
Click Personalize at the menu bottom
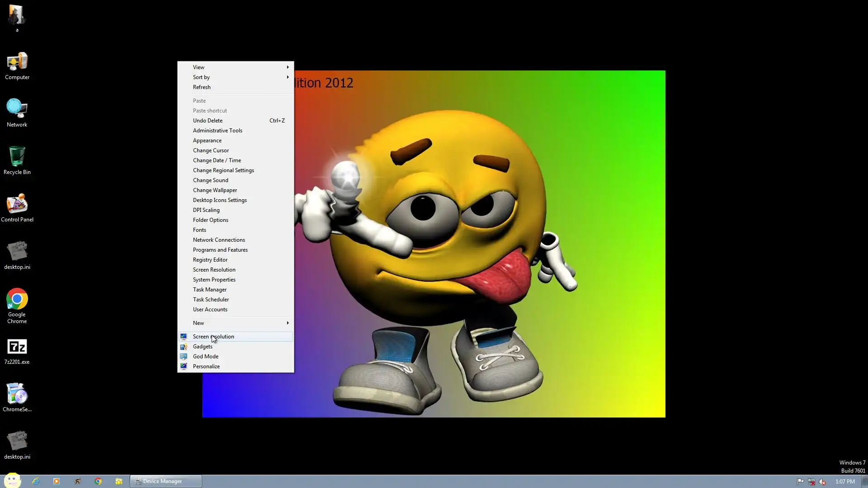[206, 366]
